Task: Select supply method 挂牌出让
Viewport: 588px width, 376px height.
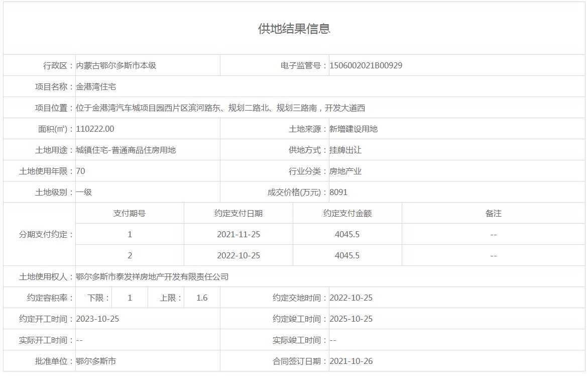Action: (345, 150)
